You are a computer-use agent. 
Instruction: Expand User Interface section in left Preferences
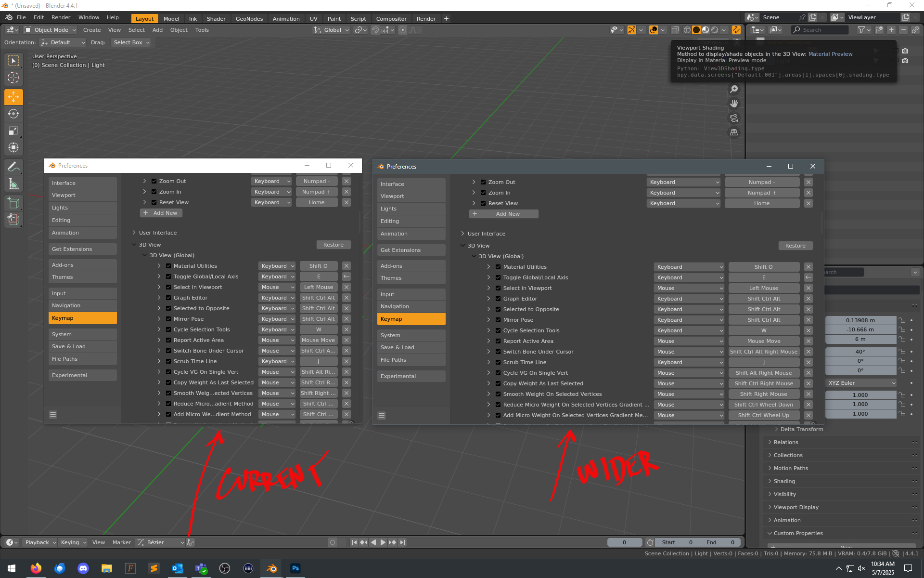[134, 233]
